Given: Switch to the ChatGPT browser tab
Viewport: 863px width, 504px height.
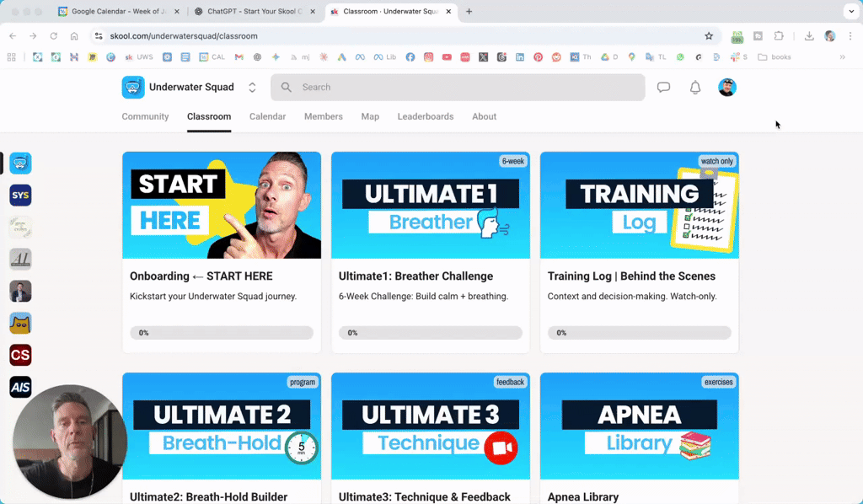Looking at the screenshot, I should click(x=255, y=12).
